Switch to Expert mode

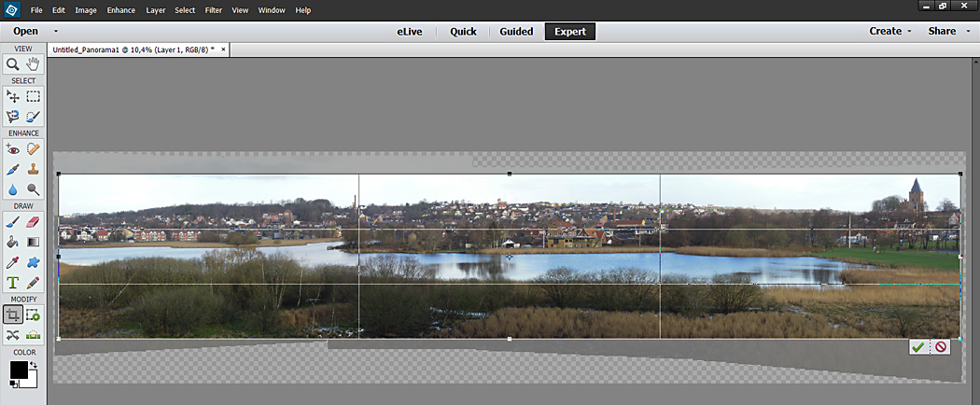point(570,31)
